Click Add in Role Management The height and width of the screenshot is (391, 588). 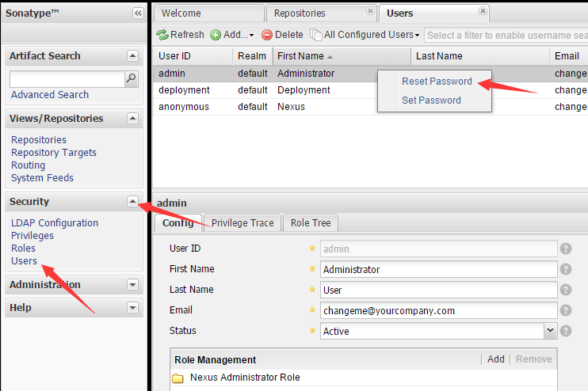496,359
